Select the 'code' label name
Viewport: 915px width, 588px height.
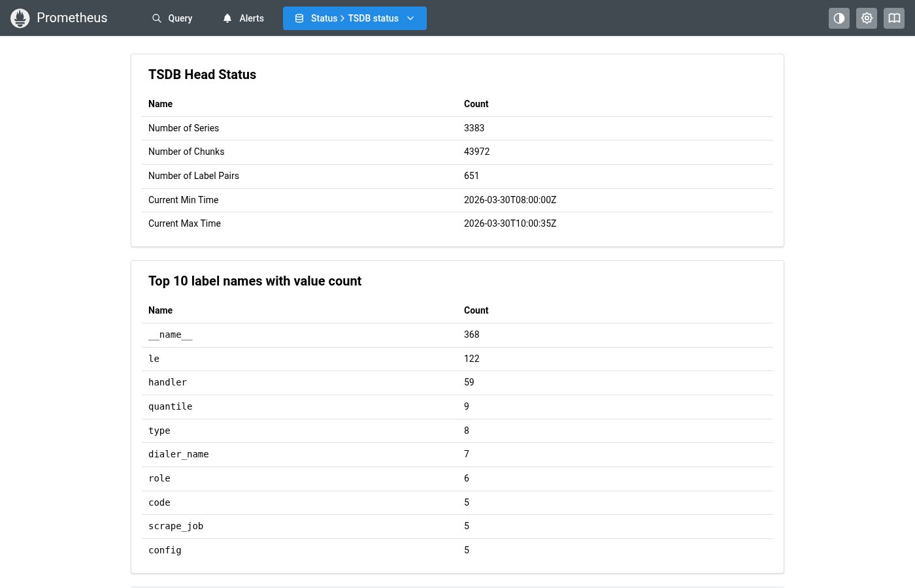159,502
